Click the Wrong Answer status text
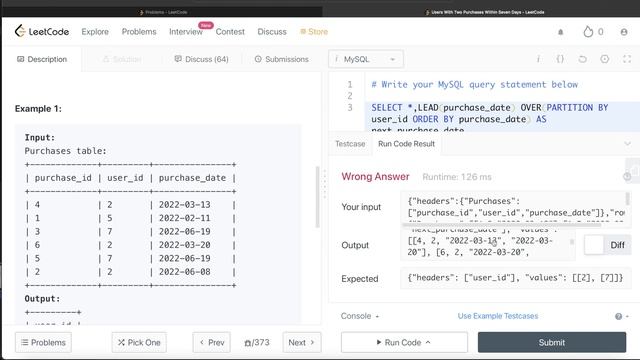 click(375, 176)
